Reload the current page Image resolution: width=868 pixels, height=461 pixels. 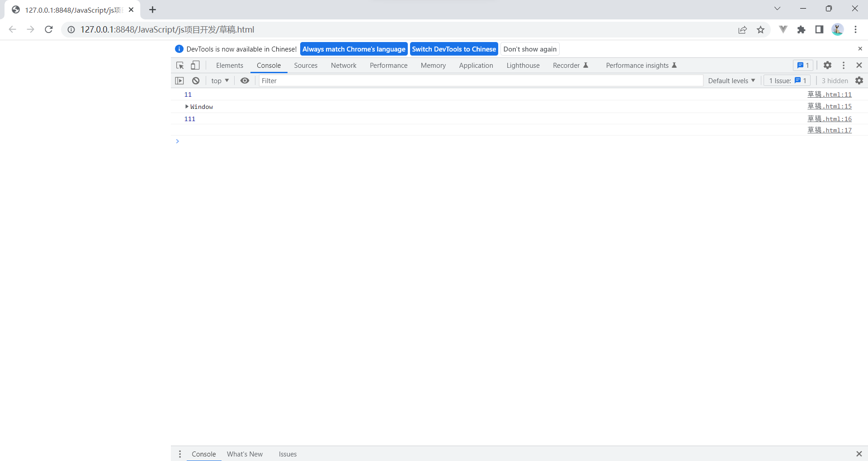click(x=48, y=29)
